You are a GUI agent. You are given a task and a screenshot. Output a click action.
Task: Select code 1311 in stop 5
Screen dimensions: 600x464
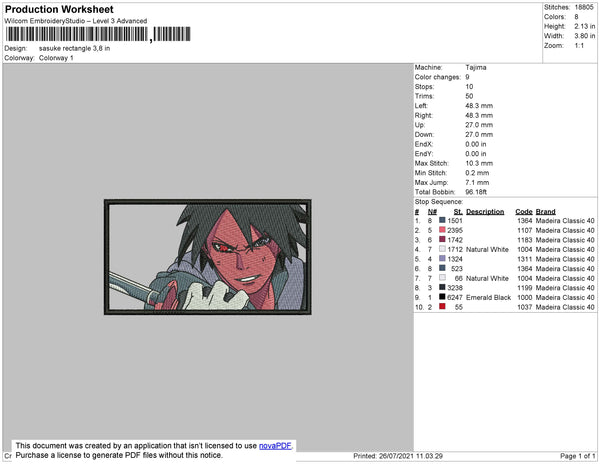click(x=525, y=259)
